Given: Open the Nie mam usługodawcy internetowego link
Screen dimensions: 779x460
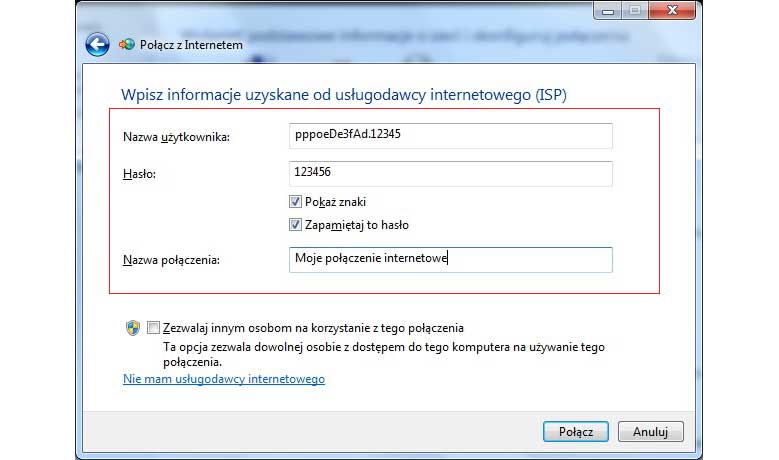Looking at the screenshot, I should pyautogui.click(x=223, y=380).
